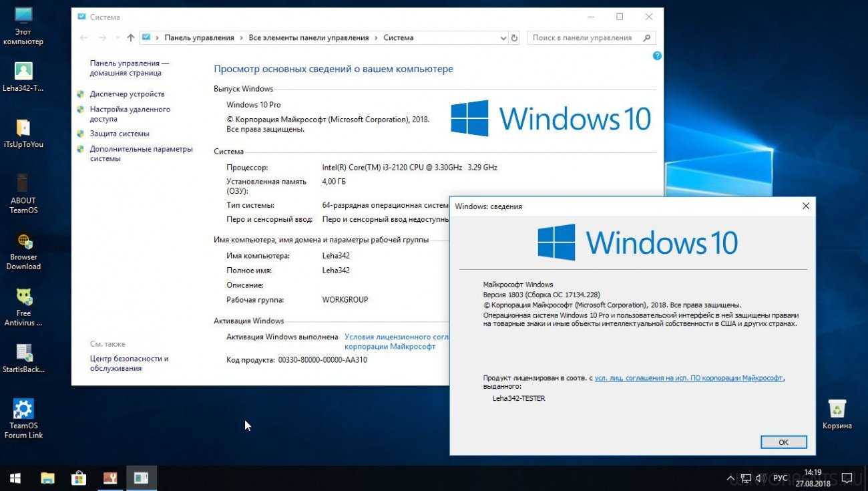Open File Explorer from the taskbar
868x491 pixels.
click(x=47, y=478)
